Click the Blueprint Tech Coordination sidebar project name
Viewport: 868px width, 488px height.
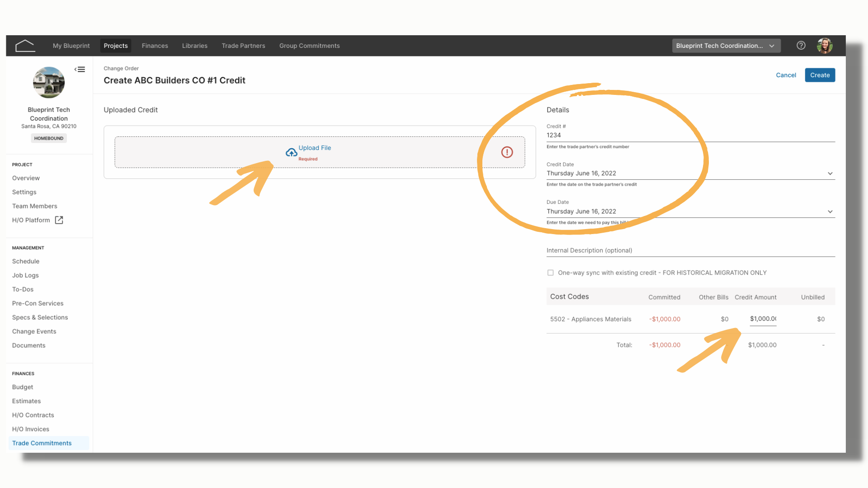tap(49, 114)
